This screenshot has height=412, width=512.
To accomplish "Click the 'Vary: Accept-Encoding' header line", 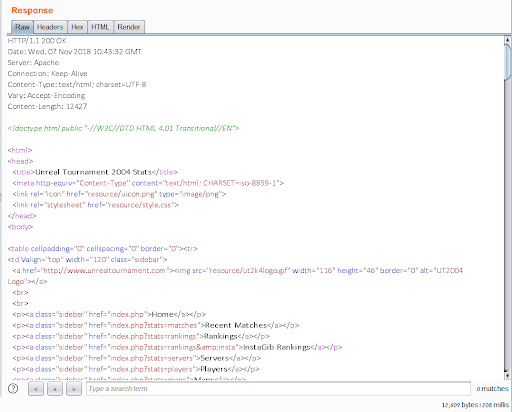I will pos(46,96).
